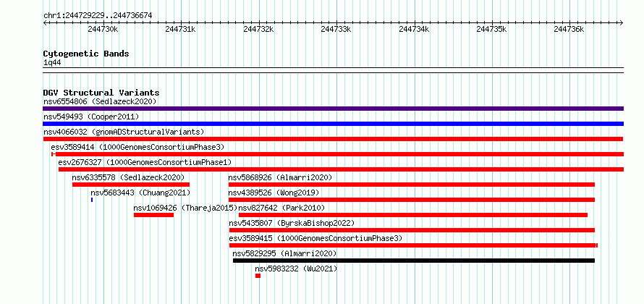This screenshot has width=644, height=304.
Task: Open nsv5829295 (Almarri2020) label
Action: coord(284,253)
